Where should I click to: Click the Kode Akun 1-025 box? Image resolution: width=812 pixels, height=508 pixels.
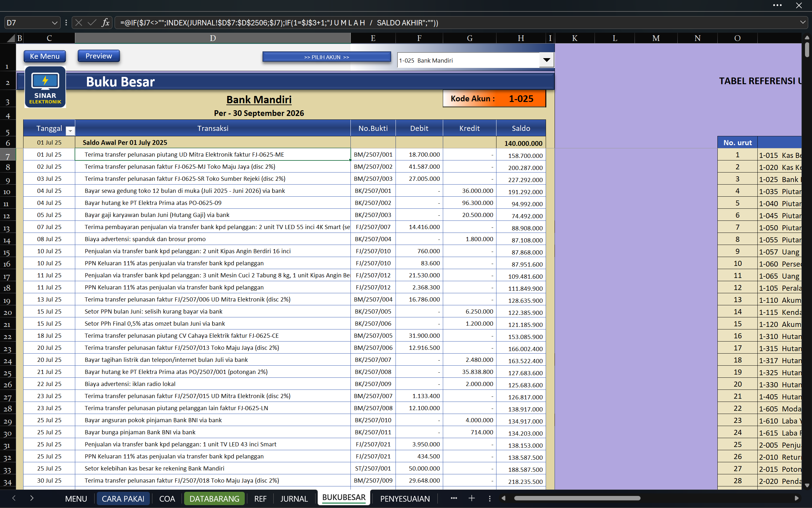tap(494, 99)
